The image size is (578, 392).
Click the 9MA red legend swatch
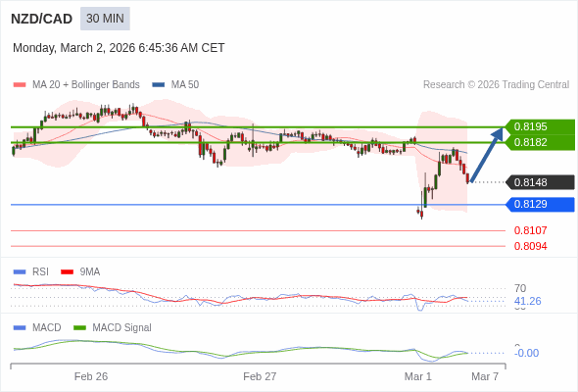67,272
